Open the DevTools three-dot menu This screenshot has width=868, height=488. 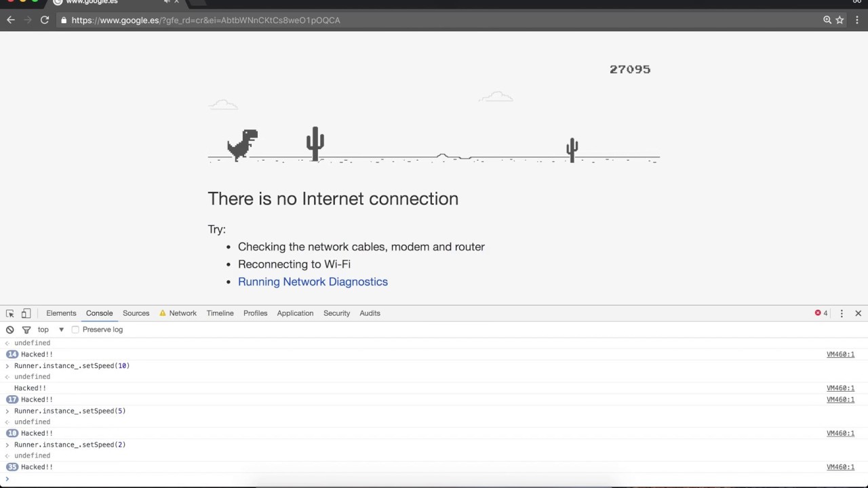pyautogui.click(x=842, y=313)
